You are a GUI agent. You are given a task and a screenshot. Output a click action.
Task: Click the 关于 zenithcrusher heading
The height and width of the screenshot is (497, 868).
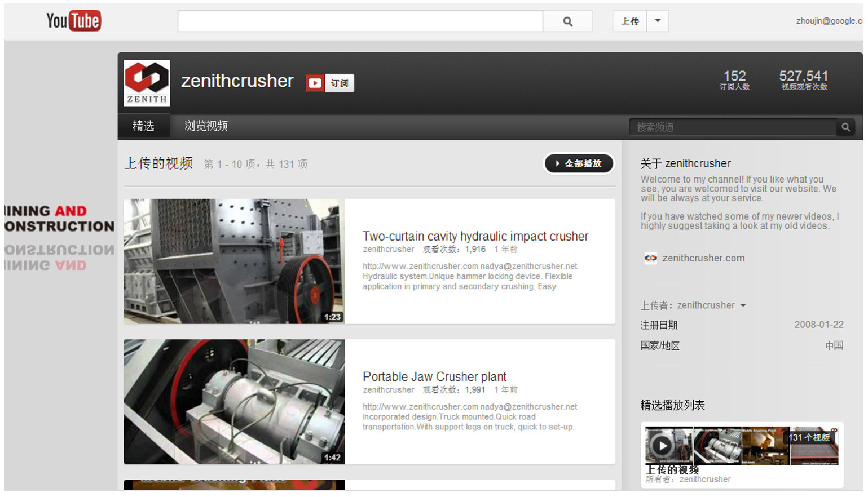[x=685, y=163]
